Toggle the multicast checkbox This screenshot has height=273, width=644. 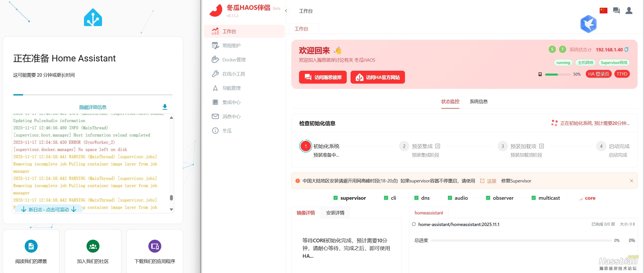point(533,198)
